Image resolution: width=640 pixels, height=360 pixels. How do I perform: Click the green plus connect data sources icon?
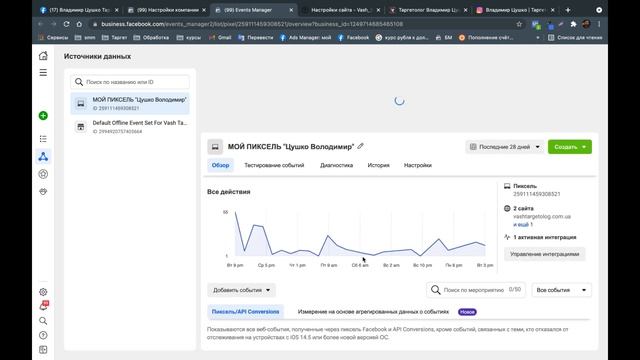click(43, 116)
